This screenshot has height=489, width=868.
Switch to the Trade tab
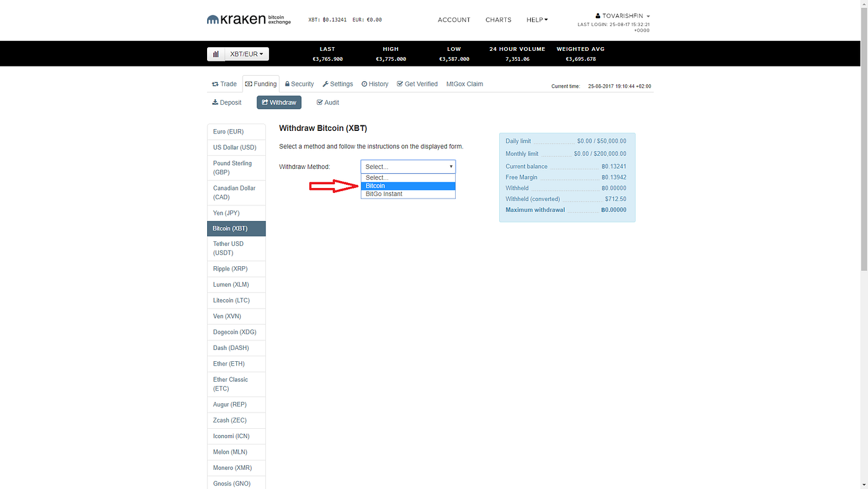[x=224, y=84]
